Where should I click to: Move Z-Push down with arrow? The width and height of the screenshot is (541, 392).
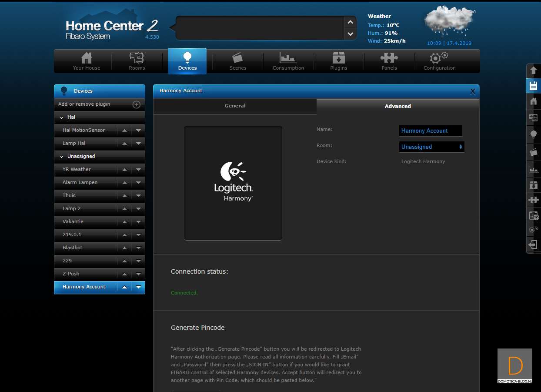click(138, 274)
